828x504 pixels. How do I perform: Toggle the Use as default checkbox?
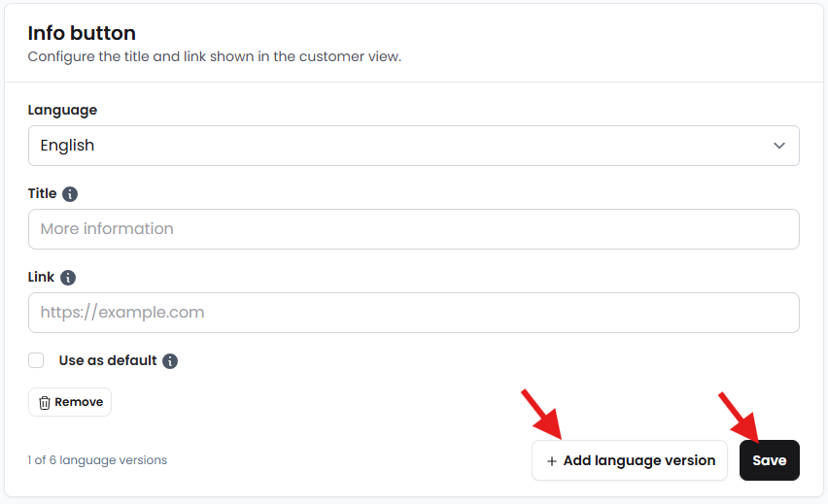coord(36,360)
